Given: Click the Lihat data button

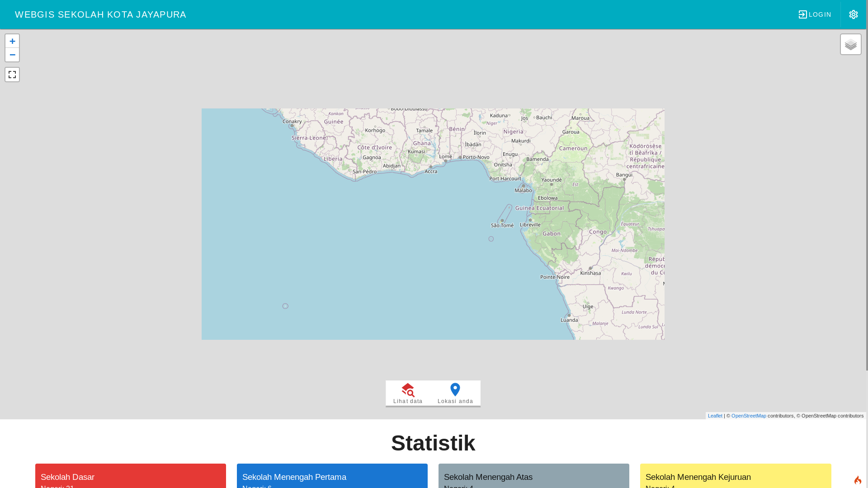Looking at the screenshot, I should pos(408,393).
